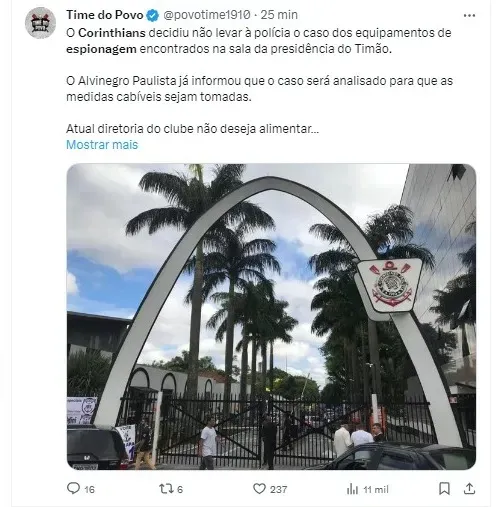Open the Corinthians arch gate photo

coord(271,317)
